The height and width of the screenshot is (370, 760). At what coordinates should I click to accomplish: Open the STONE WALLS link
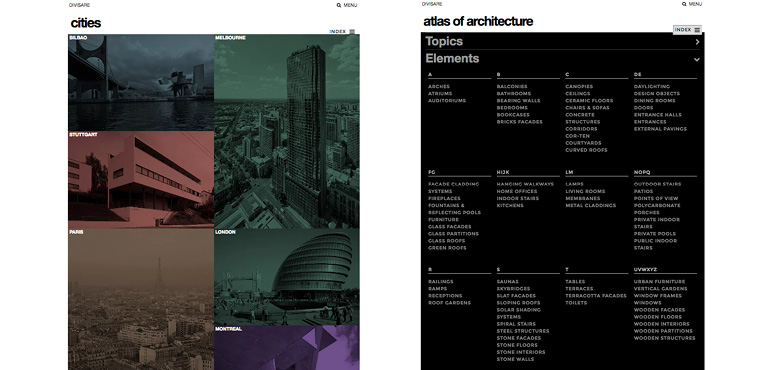click(x=515, y=359)
